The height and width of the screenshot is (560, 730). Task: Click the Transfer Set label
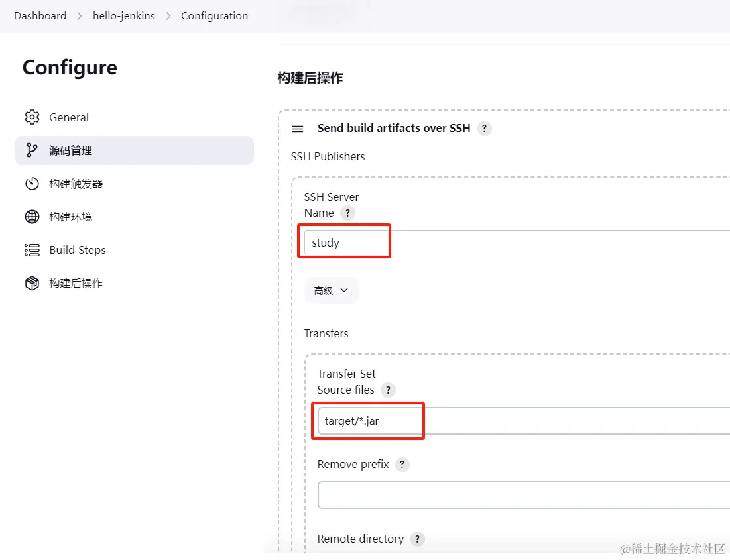(x=346, y=374)
